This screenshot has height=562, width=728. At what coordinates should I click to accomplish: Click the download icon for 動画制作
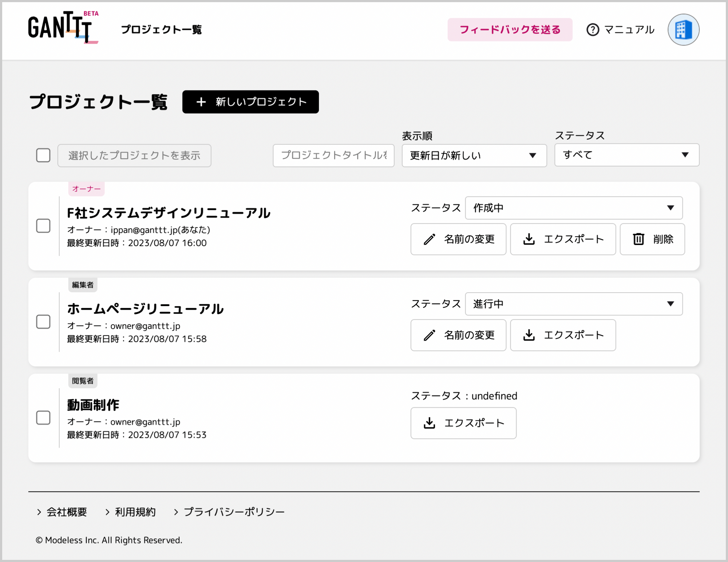click(430, 423)
